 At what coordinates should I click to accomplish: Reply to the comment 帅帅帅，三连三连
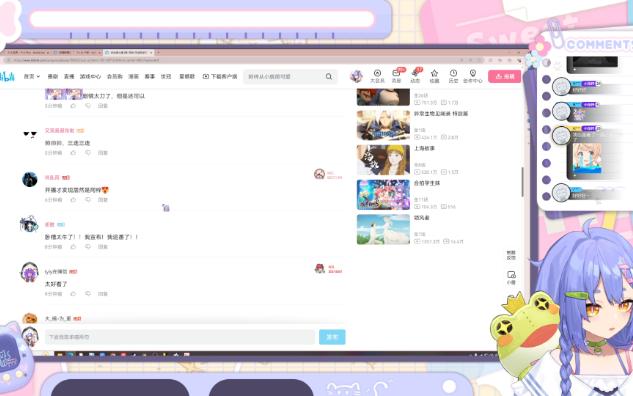(x=103, y=153)
